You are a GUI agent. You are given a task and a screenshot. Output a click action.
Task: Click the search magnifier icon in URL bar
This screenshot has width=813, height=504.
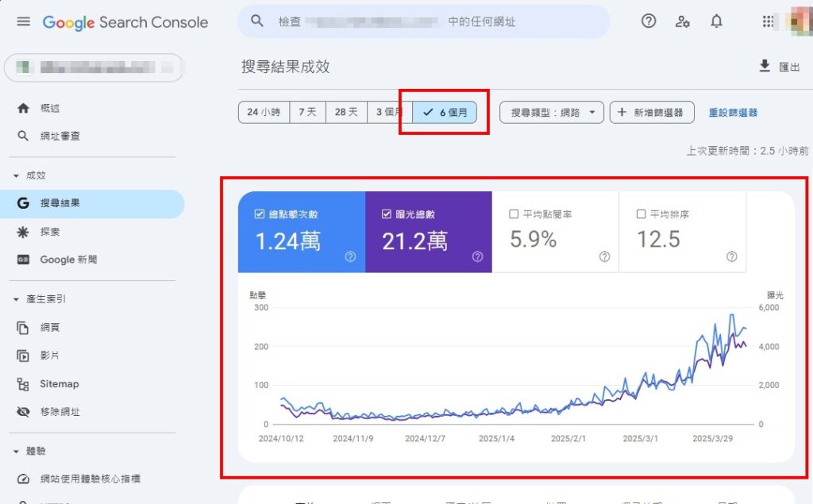pos(256,21)
